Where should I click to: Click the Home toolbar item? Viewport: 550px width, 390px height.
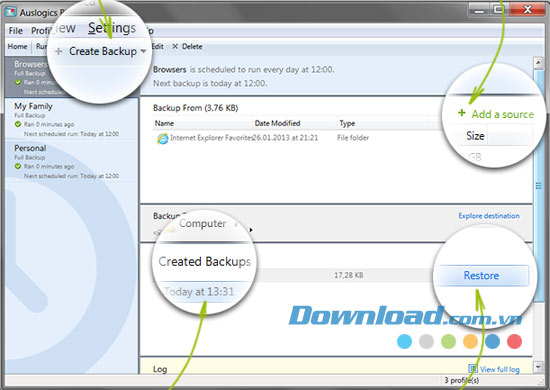pyautogui.click(x=17, y=46)
